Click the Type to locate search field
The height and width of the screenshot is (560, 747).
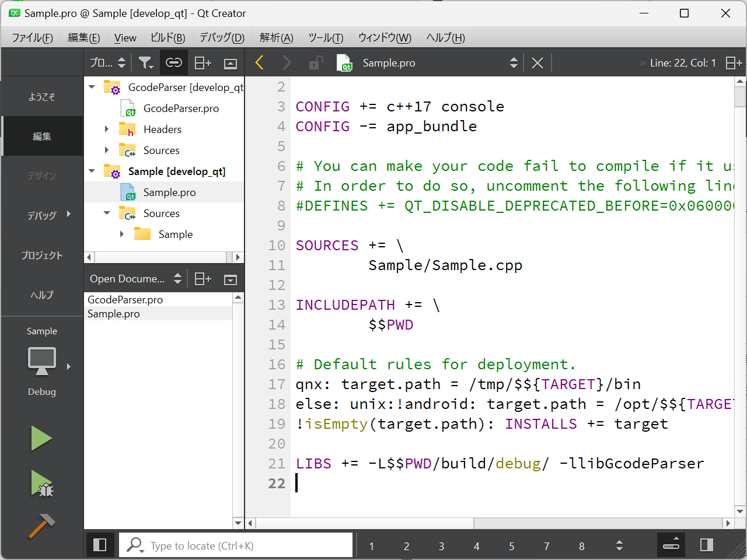click(236, 545)
